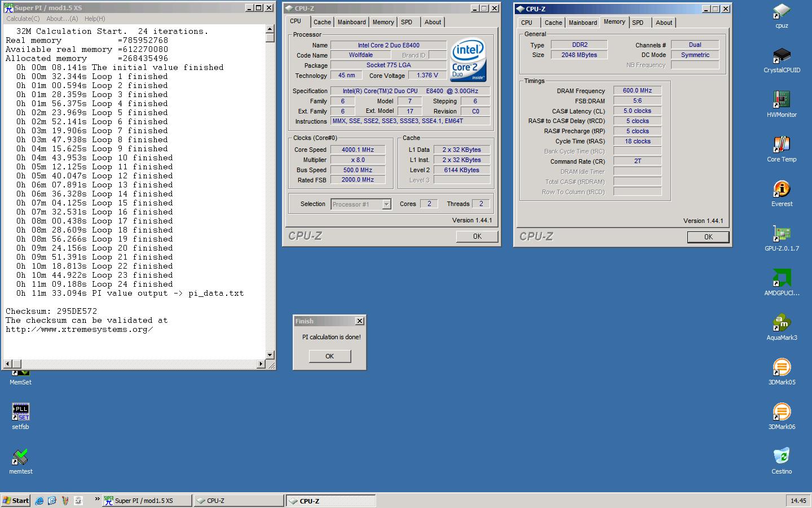Click the checksum 295DE572 text

click(51, 311)
